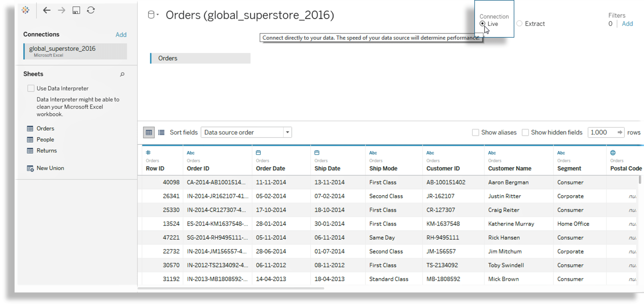Add a data source filter
The image size is (644, 306).
pyautogui.click(x=627, y=24)
